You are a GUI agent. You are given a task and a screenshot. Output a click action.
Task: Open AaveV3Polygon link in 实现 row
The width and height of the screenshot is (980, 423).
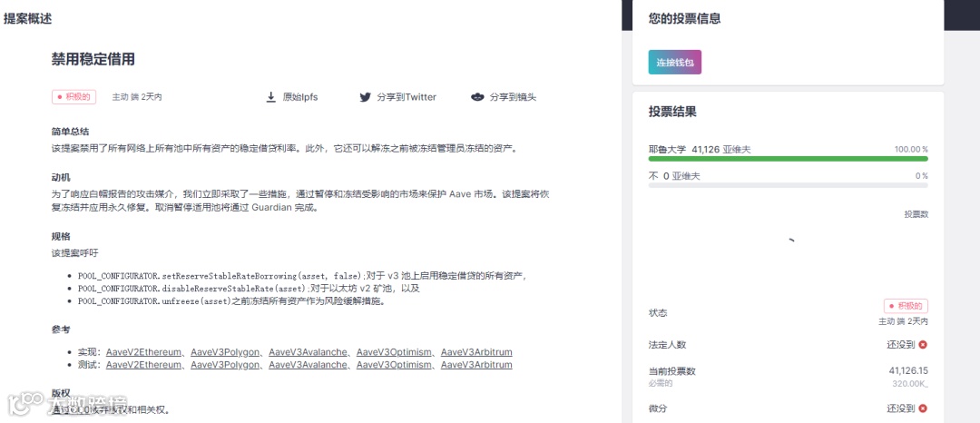click(x=225, y=352)
